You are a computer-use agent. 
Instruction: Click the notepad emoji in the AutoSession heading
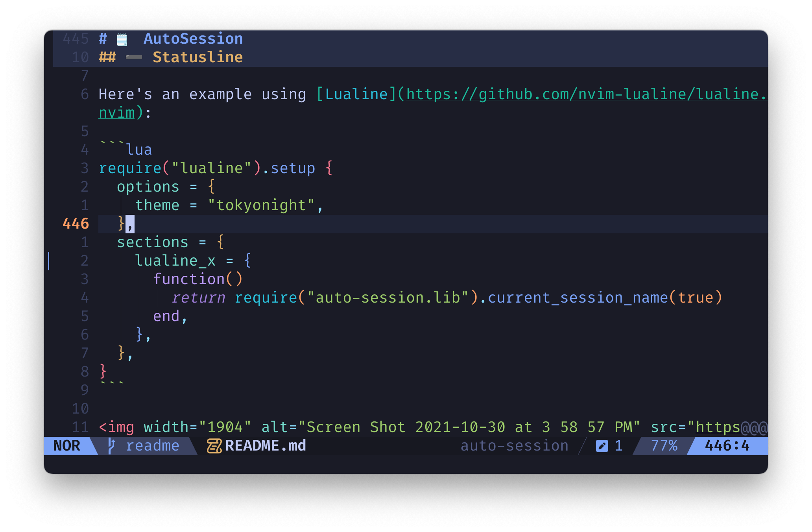pyautogui.click(x=122, y=39)
